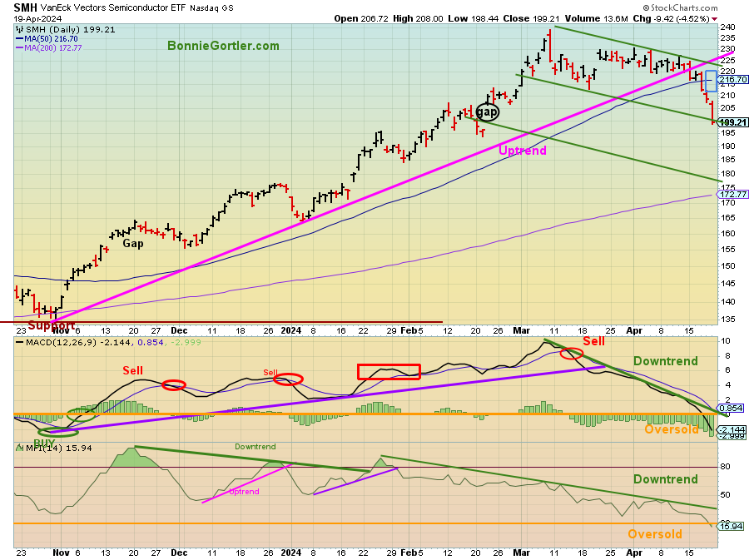The height and width of the screenshot is (560, 749).
Task: Click the blue line swatch before MA(50)
Action: tap(19, 38)
